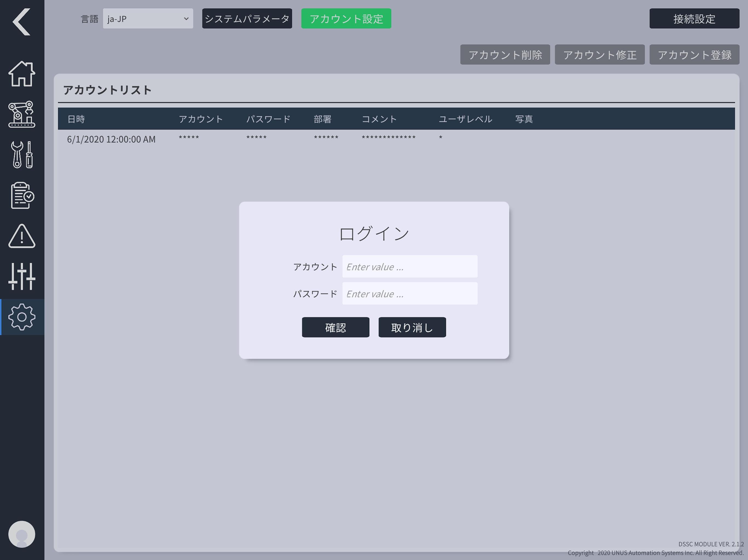Viewport: 748px width, 560px height.
Task: Click the コメント column header
Action: (x=379, y=119)
